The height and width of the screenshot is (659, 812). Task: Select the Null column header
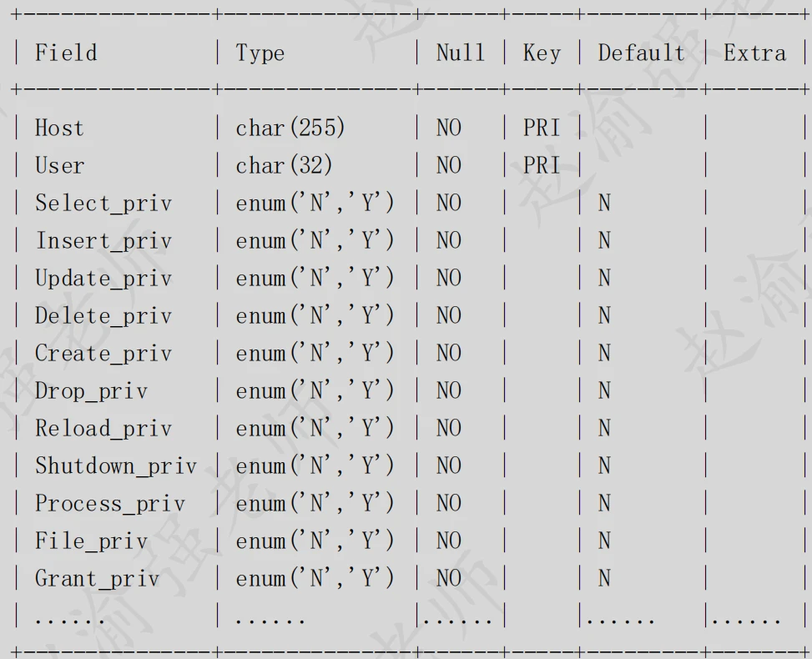(461, 53)
